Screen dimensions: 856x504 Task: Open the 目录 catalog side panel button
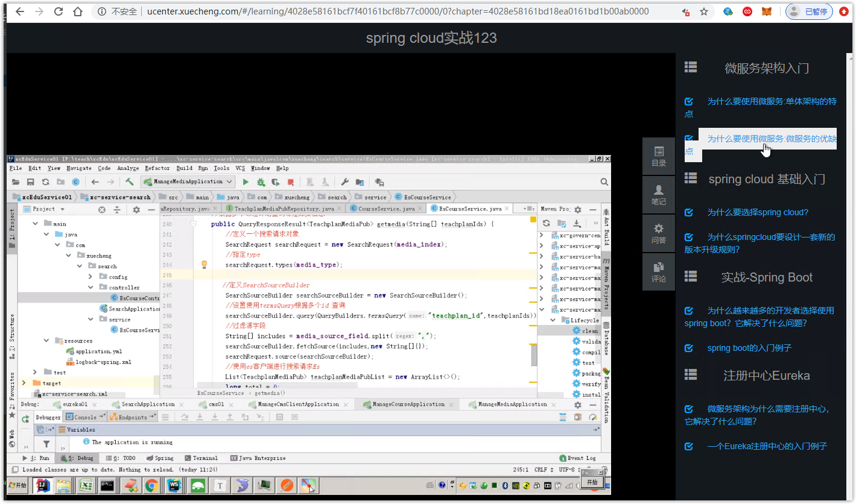point(659,156)
